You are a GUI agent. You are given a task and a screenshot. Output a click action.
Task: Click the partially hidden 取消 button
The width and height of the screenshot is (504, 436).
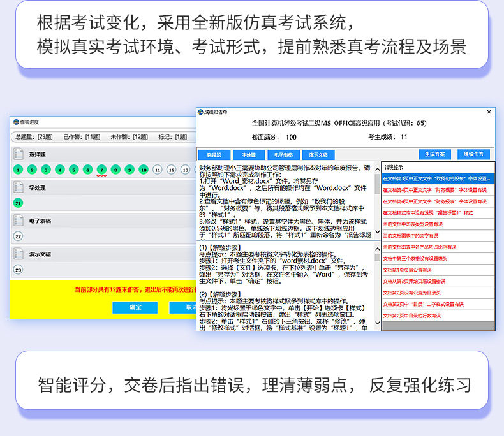(x=183, y=307)
